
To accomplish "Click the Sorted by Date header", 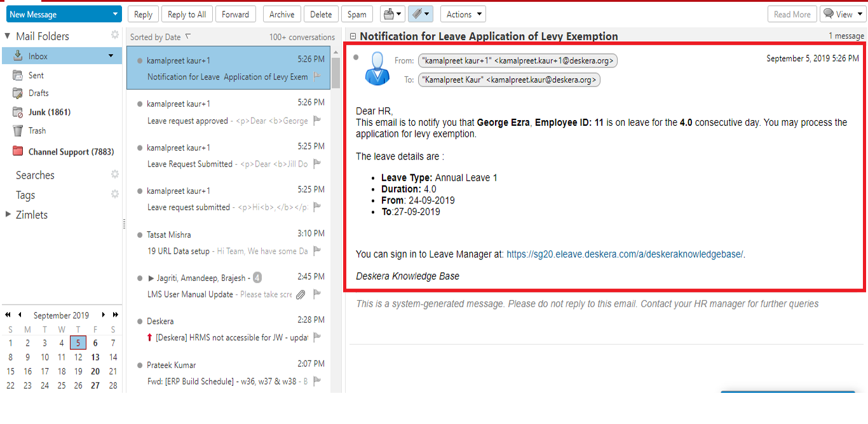I will (160, 37).
